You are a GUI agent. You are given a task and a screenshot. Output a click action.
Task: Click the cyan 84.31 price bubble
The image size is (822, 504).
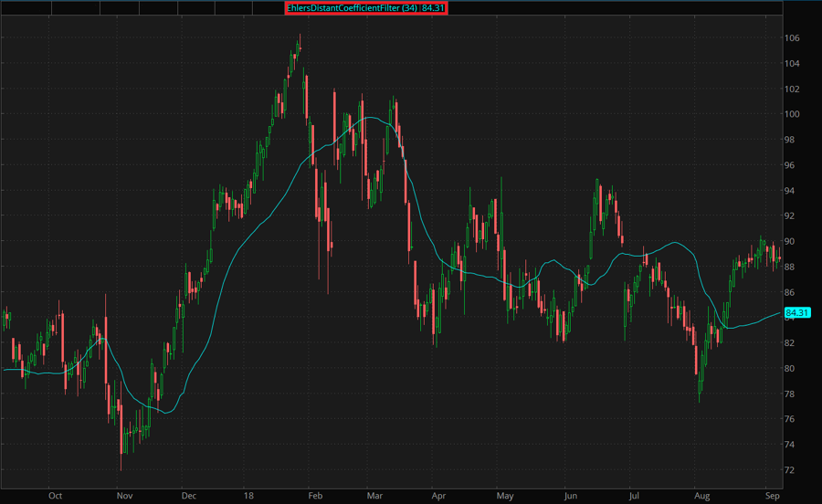click(797, 313)
